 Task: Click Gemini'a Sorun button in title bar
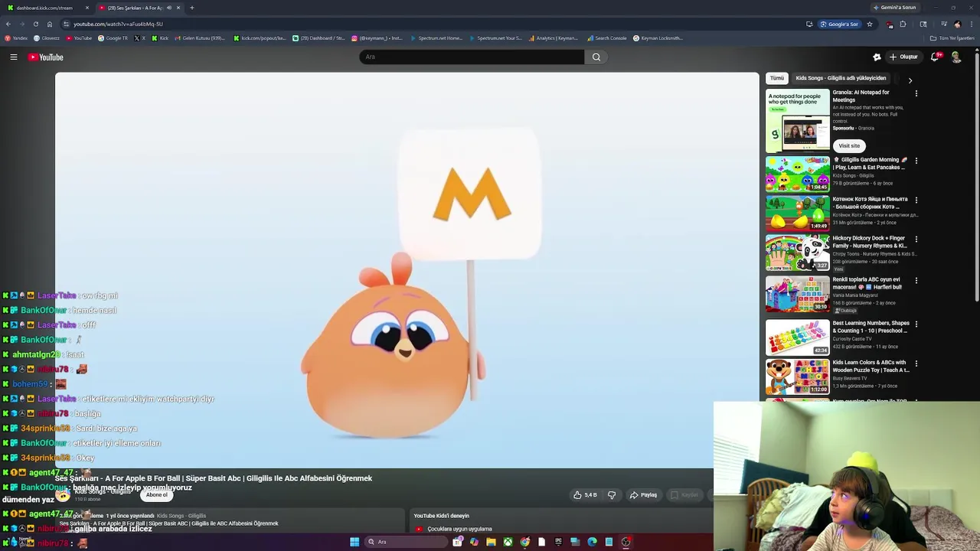click(894, 8)
